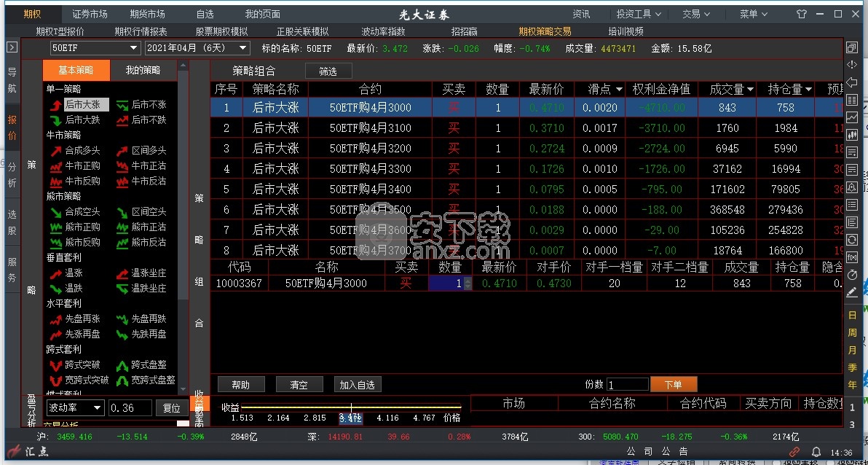The width and height of the screenshot is (868, 465).
Task: Click the candlestick chart icon in right toolbar
Action: 852,135
